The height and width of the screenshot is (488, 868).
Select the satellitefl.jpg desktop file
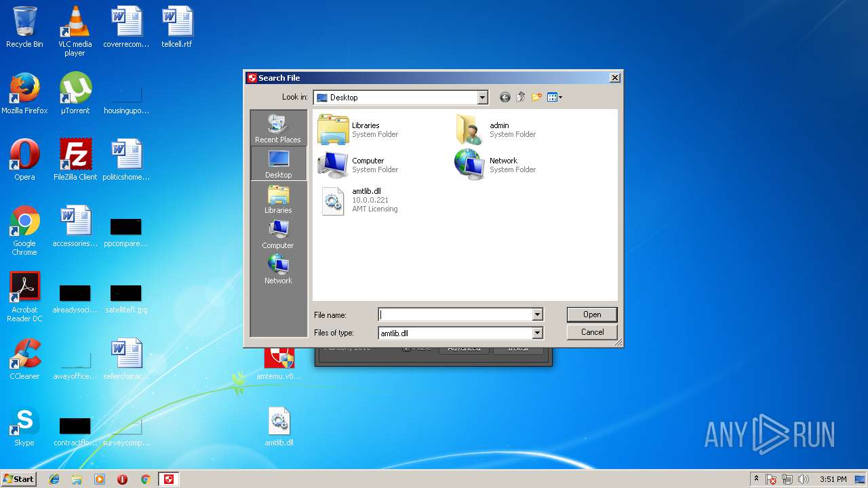pos(126,297)
